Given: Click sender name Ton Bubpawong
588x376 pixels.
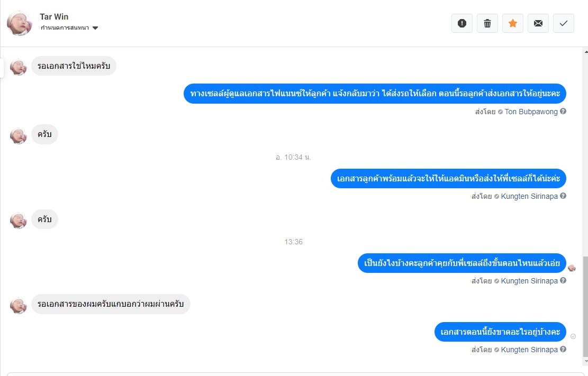Looking at the screenshot, I should tap(531, 112).
